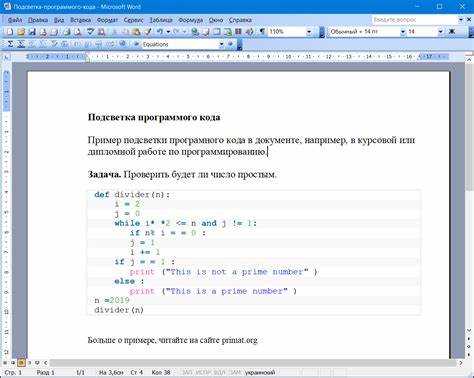Click the horizontal ruler at mark 5
The image size is (474, 378).
pos(188,57)
